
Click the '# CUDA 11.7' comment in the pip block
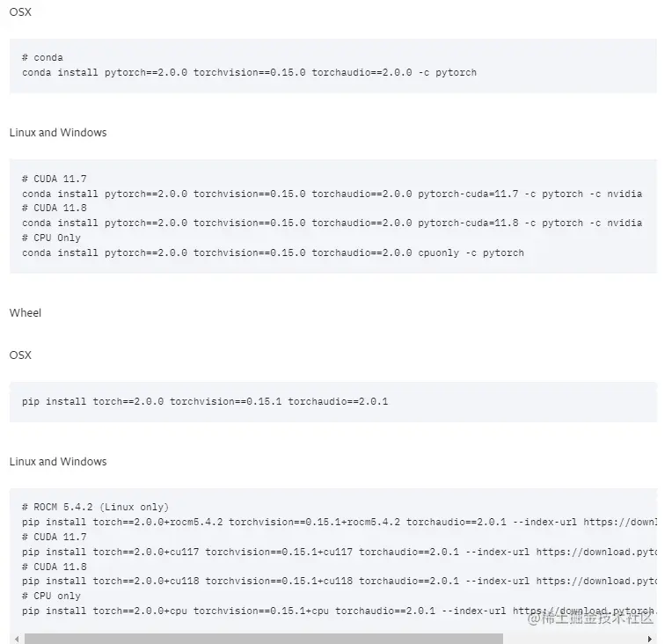(54, 538)
